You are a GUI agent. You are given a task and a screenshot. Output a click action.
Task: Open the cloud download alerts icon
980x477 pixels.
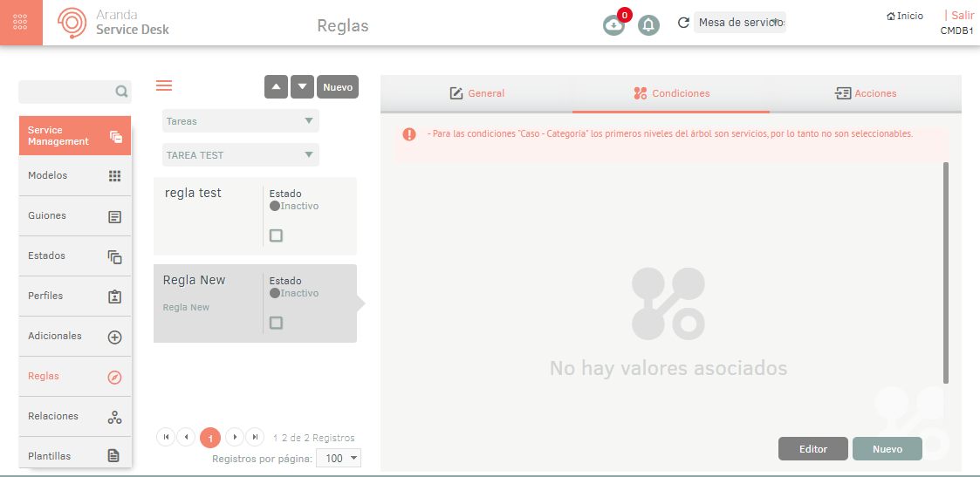pyautogui.click(x=613, y=25)
